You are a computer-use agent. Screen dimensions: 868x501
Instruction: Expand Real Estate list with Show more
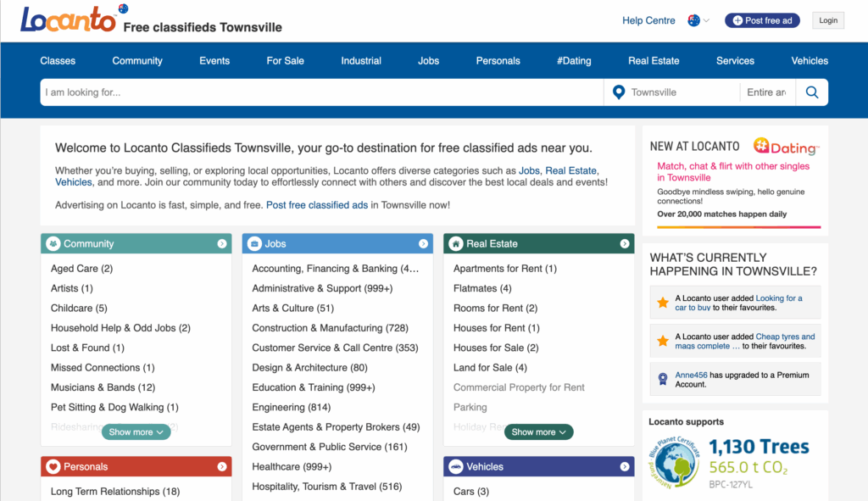pyautogui.click(x=538, y=431)
